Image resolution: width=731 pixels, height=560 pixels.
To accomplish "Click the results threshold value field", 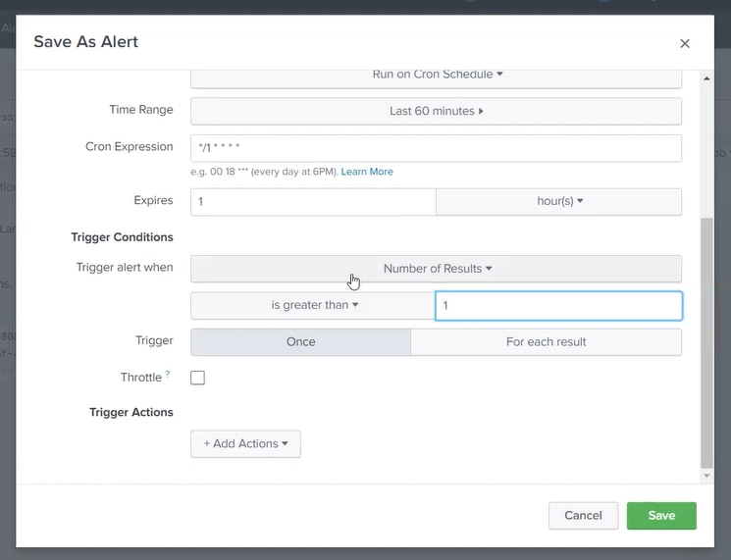I will pyautogui.click(x=558, y=306).
